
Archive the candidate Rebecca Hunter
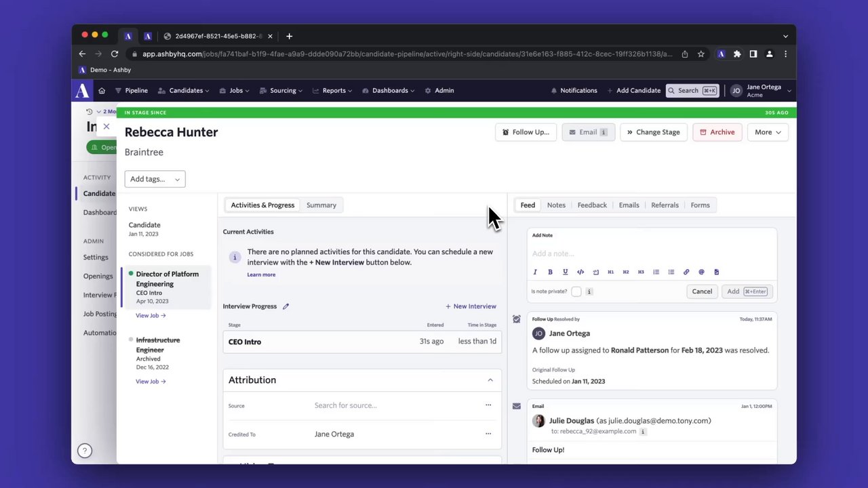coord(717,132)
